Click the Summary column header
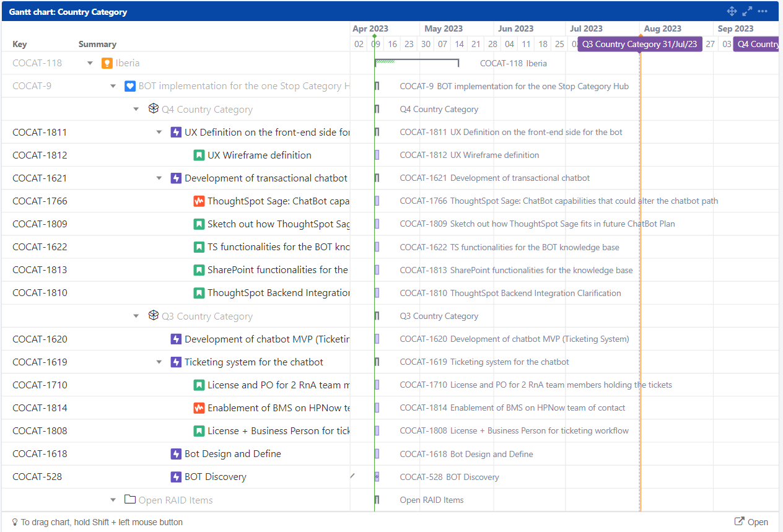Viewport: 783px width, 532px height. coord(97,44)
